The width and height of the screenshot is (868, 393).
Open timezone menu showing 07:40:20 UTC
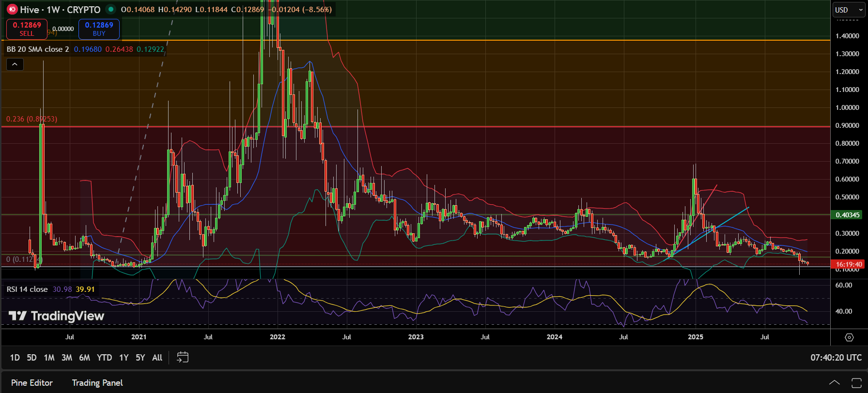(836, 358)
